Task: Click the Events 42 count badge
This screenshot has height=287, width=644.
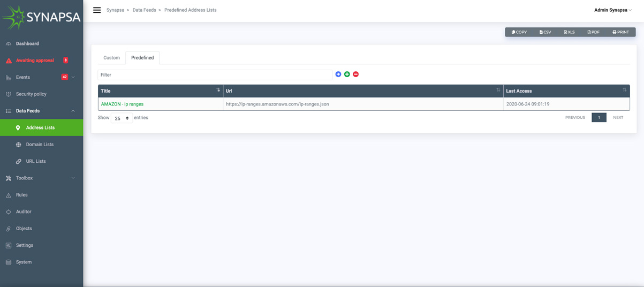Action: [65, 77]
